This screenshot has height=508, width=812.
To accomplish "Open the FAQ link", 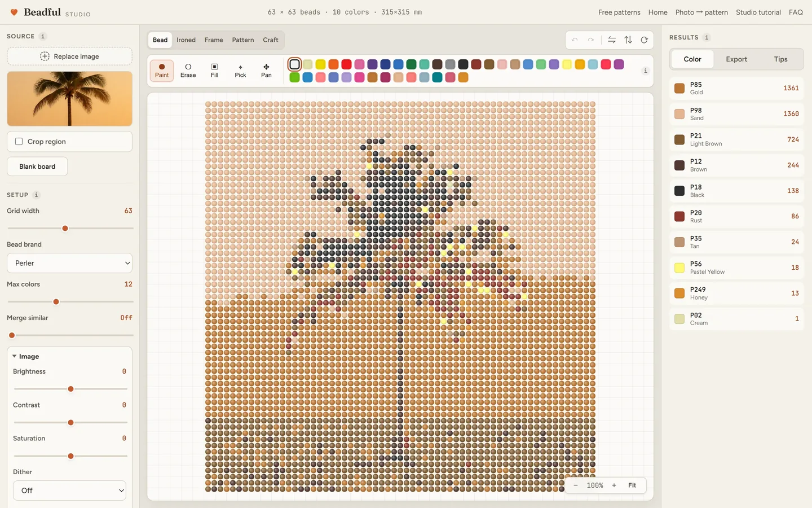I will (796, 12).
